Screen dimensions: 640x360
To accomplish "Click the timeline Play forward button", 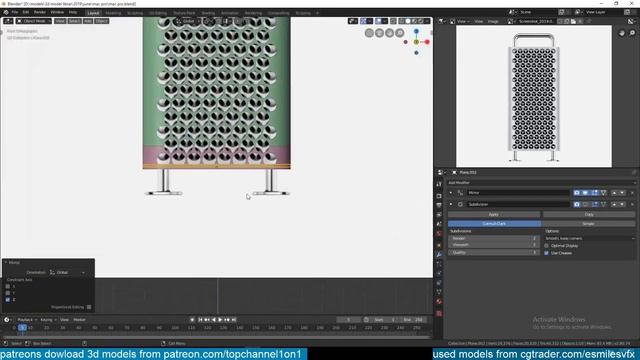I will click(220, 320).
